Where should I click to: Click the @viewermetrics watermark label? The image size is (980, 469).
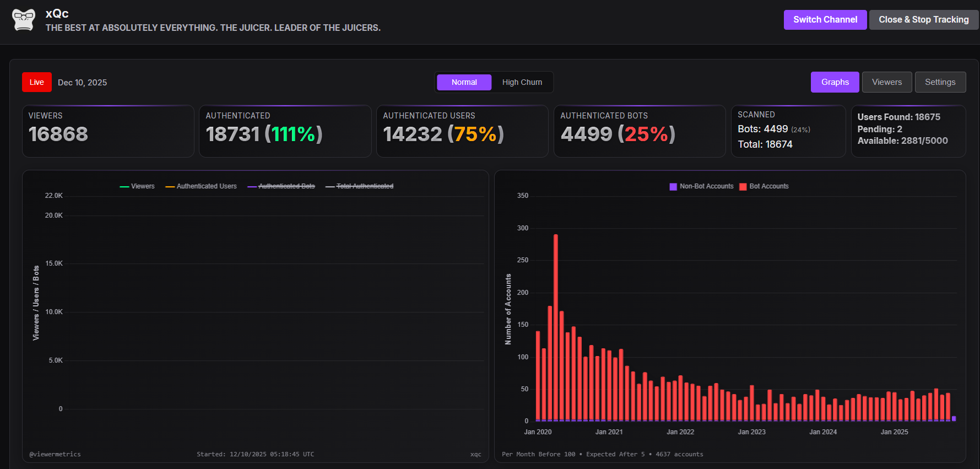pyautogui.click(x=55, y=454)
